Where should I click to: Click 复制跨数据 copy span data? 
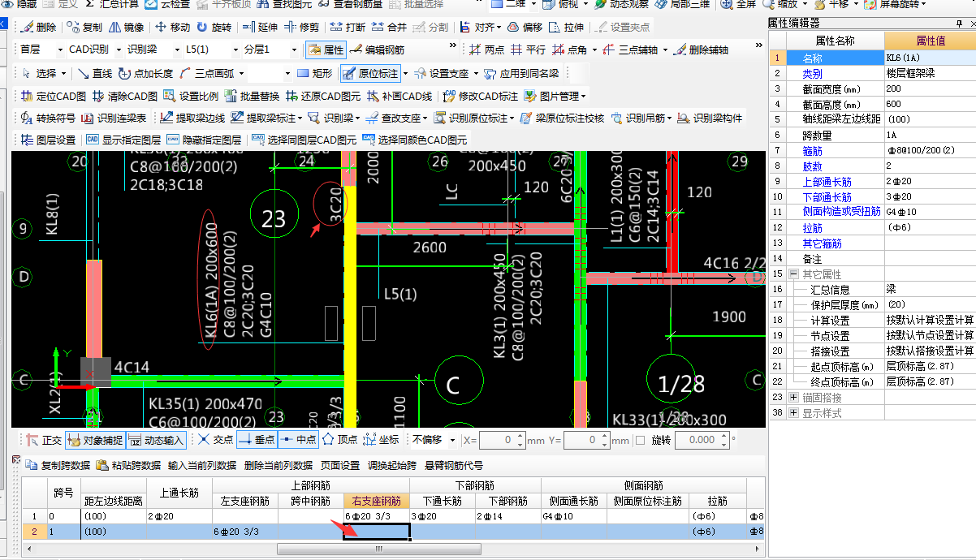click(x=58, y=465)
